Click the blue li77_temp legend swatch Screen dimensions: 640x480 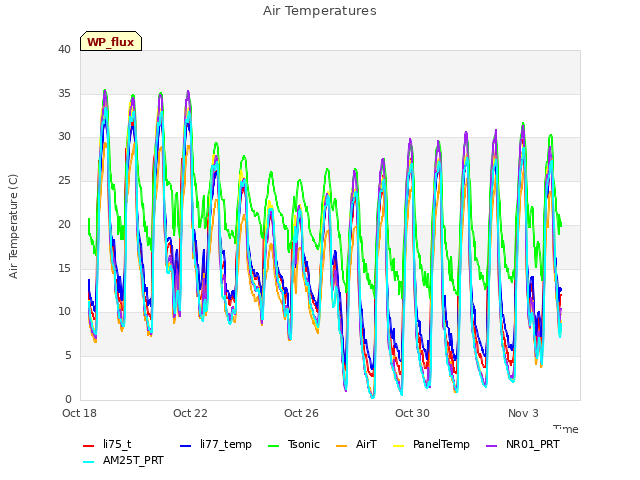pyautogui.click(x=186, y=446)
